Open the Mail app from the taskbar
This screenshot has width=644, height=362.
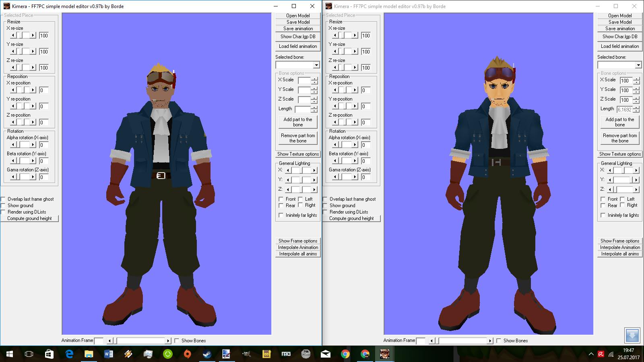326,354
